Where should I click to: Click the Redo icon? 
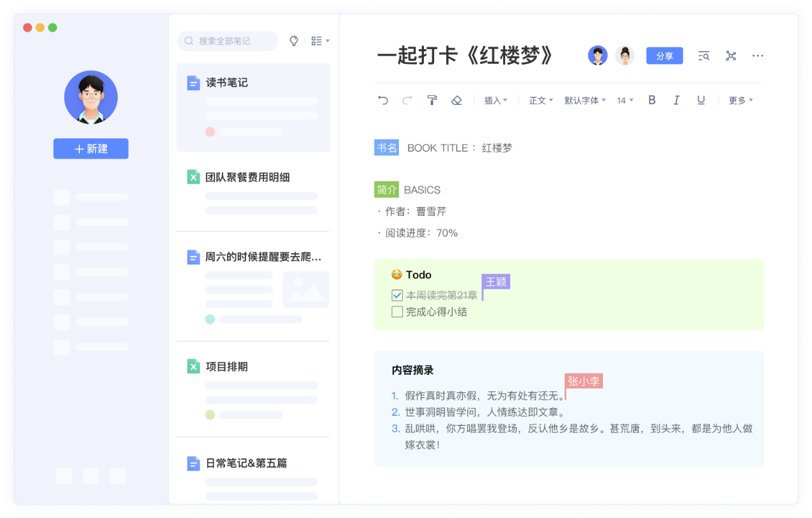coord(407,100)
